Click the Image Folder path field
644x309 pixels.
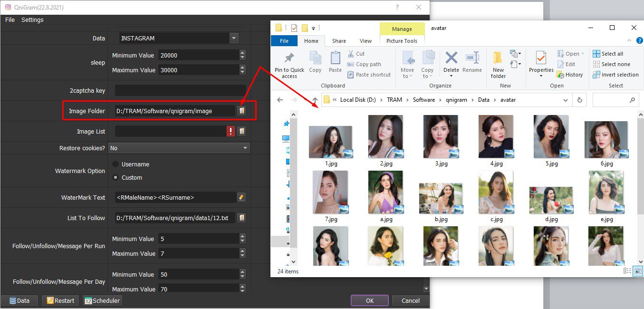click(x=175, y=111)
